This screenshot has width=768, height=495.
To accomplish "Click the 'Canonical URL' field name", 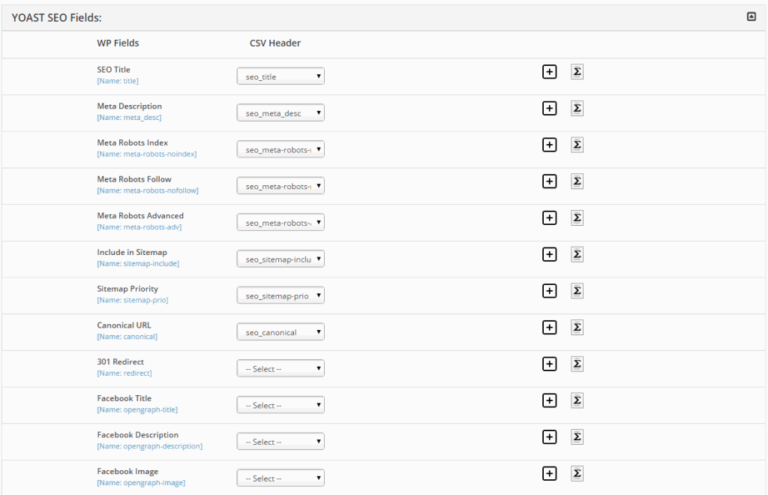I will tap(124, 325).
